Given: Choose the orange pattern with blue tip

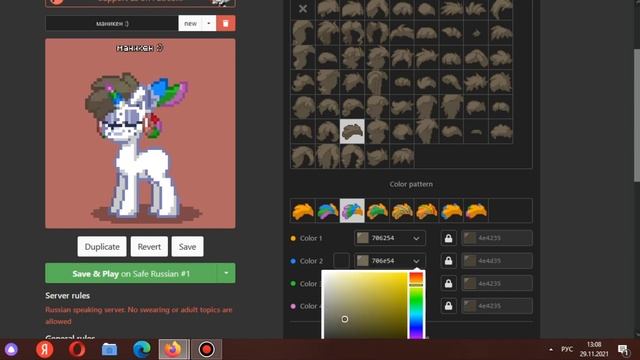Looking at the screenshot, I should click(451, 211).
